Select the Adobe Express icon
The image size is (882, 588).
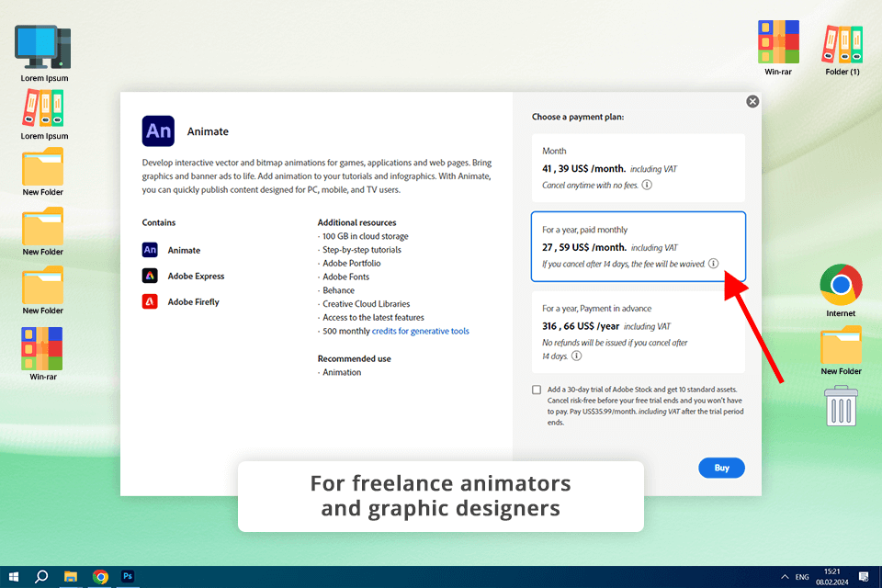(x=150, y=276)
